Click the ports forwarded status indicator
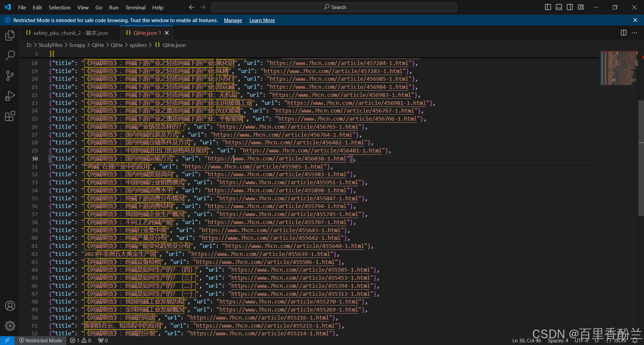 click(x=103, y=340)
